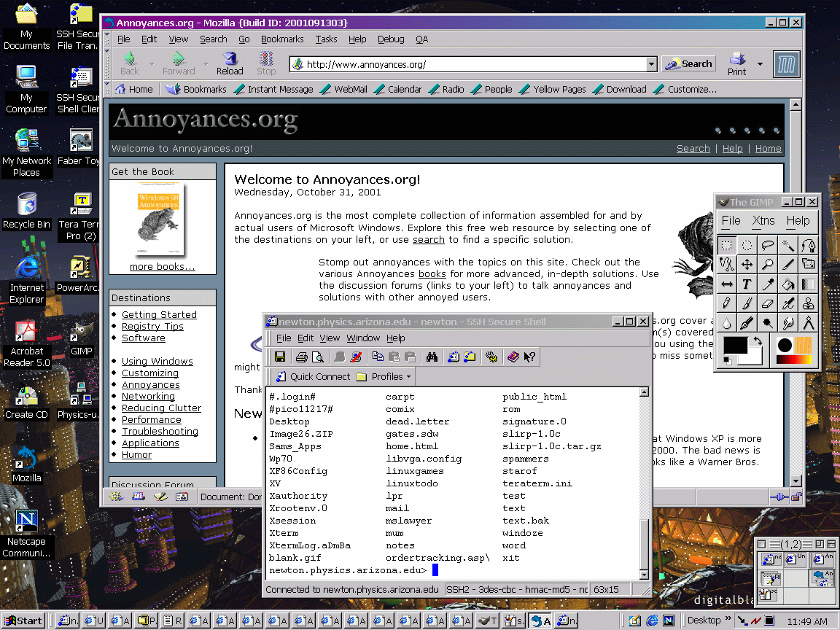
Task: Open the Debug menu in Mozilla
Action: coord(391,39)
